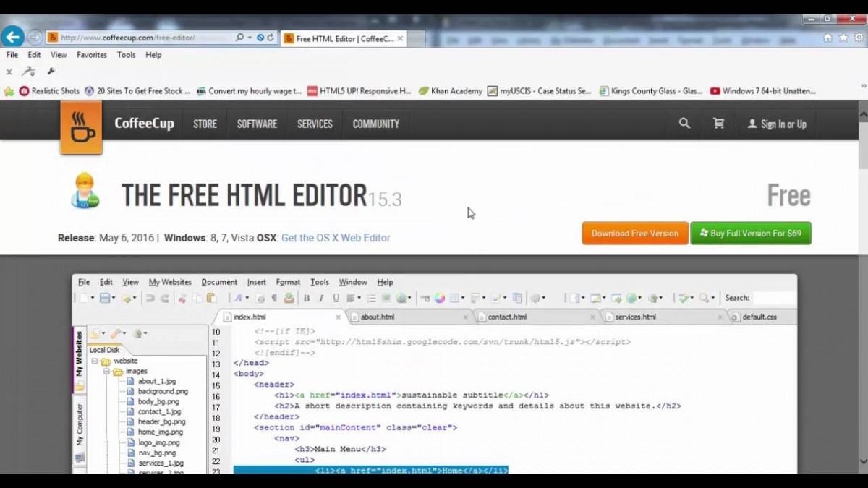Apply Italic formatting

tap(320, 297)
